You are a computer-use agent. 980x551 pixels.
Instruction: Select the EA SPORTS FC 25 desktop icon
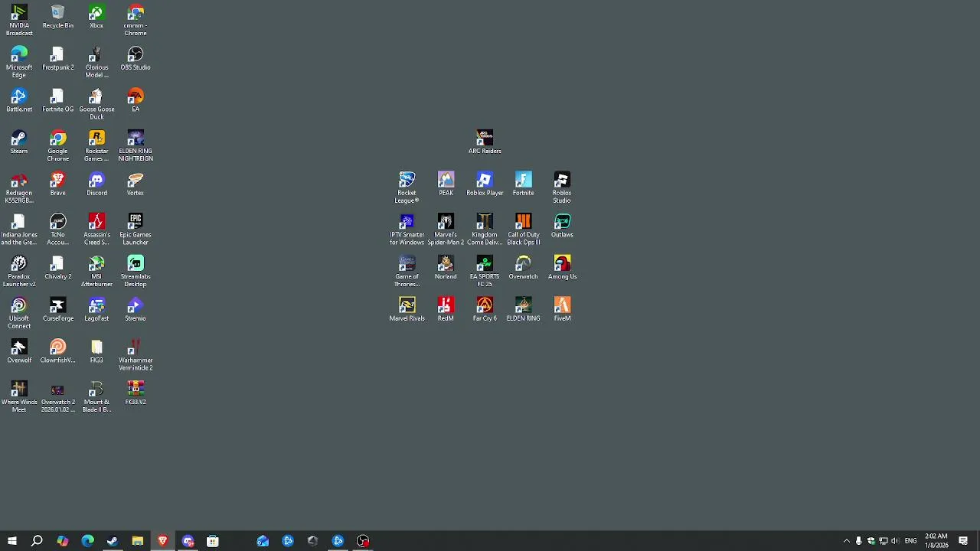tap(485, 272)
